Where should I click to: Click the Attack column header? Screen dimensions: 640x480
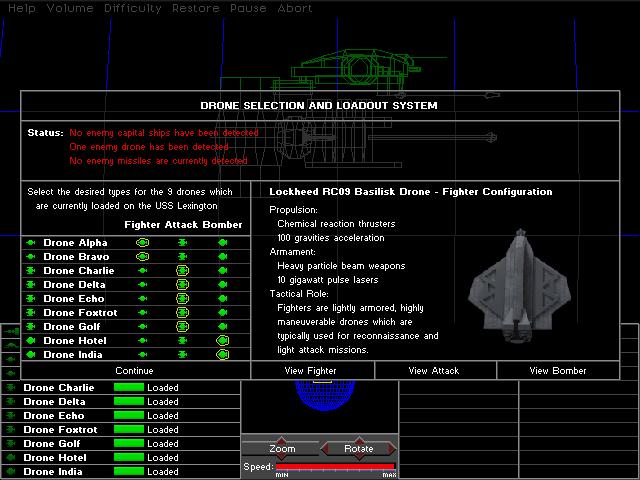[182, 225]
